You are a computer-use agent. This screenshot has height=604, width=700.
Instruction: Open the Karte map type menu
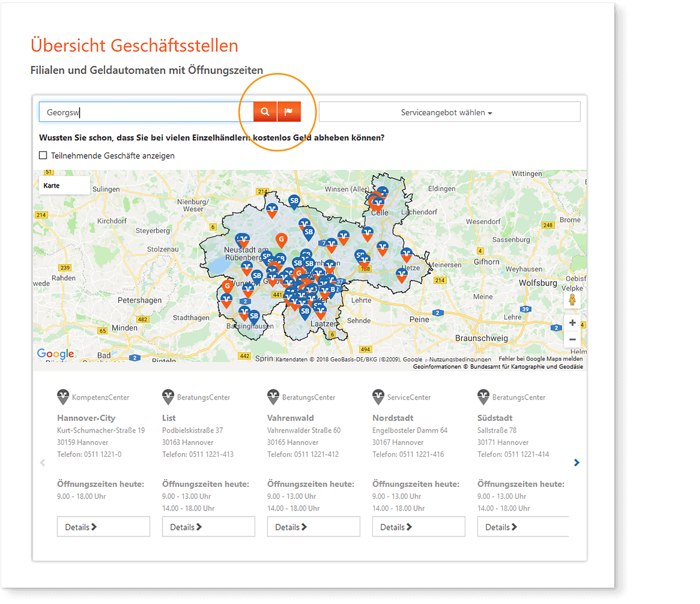click(x=64, y=185)
